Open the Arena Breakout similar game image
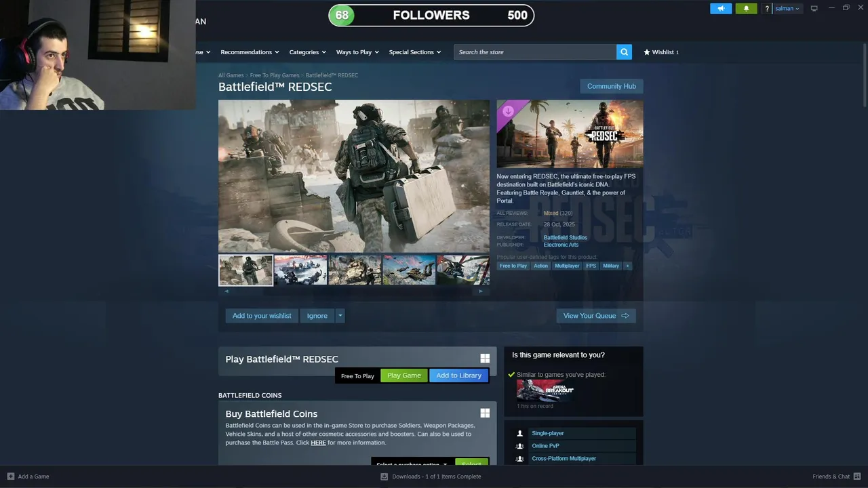Image resolution: width=868 pixels, height=488 pixels. (545, 390)
